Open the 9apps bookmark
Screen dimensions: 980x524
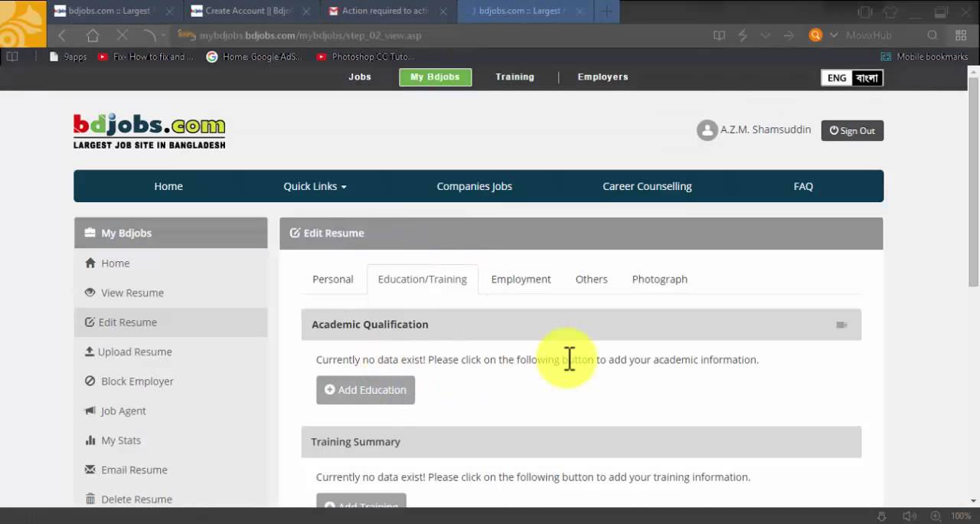click(x=68, y=56)
